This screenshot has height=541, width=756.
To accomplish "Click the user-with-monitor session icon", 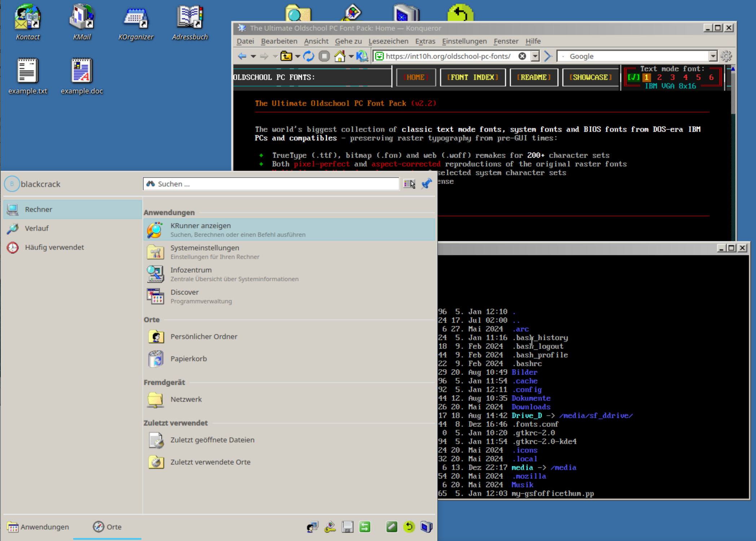I will (x=312, y=527).
